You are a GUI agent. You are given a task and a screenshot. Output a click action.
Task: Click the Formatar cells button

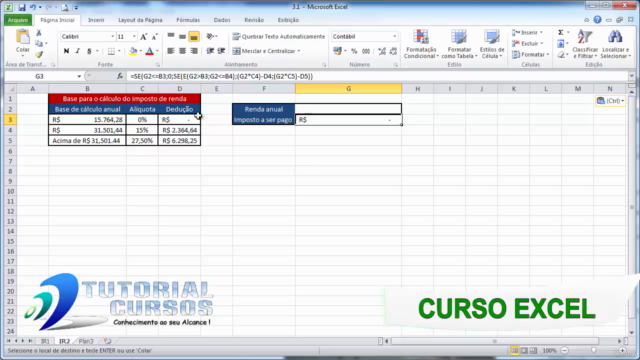tap(530, 54)
